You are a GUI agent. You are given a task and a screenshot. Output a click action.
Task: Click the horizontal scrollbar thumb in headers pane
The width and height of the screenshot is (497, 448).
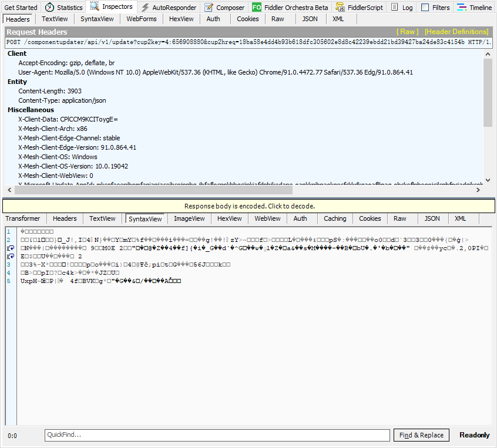coord(153,190)
